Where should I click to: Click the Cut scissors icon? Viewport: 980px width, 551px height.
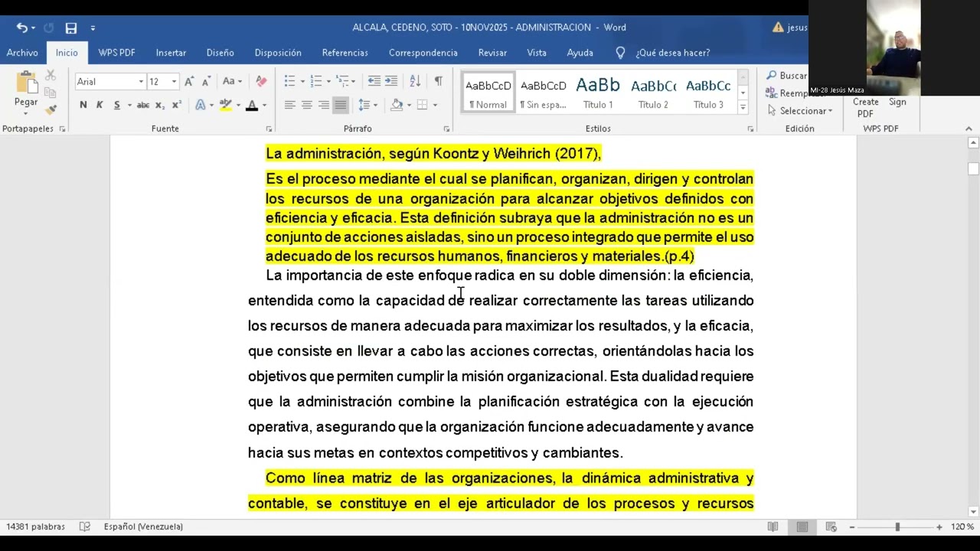(x=51, y=75)
